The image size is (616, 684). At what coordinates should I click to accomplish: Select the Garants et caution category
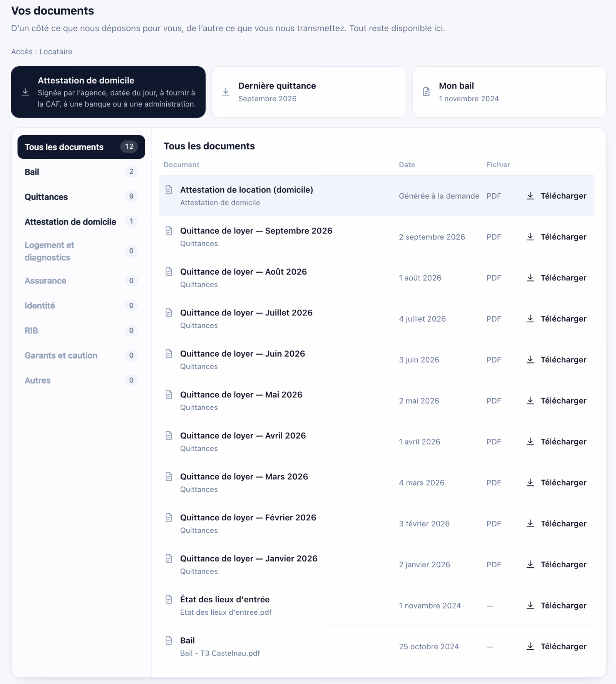pos(81,355)
